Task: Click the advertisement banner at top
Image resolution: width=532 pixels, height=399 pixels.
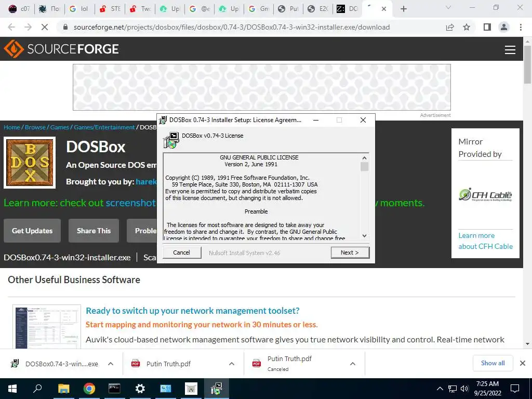Action: pyautogui.click(x=262, y=87)
